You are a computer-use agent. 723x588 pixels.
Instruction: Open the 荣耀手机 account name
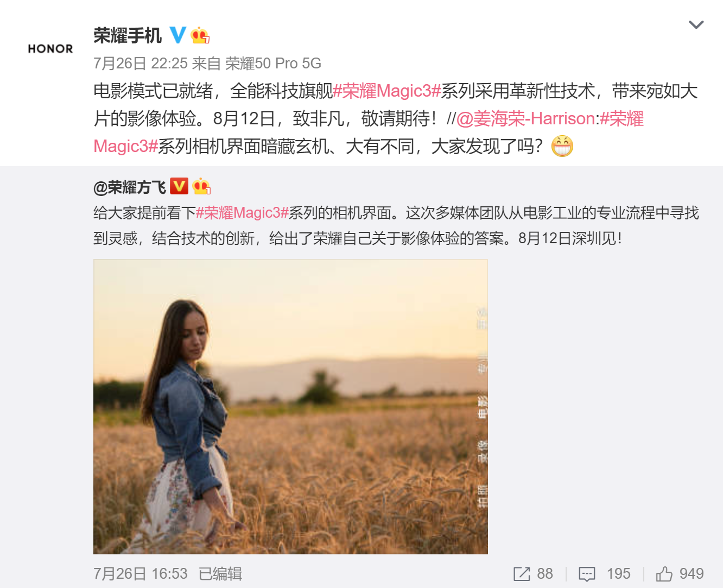(128, 36)
